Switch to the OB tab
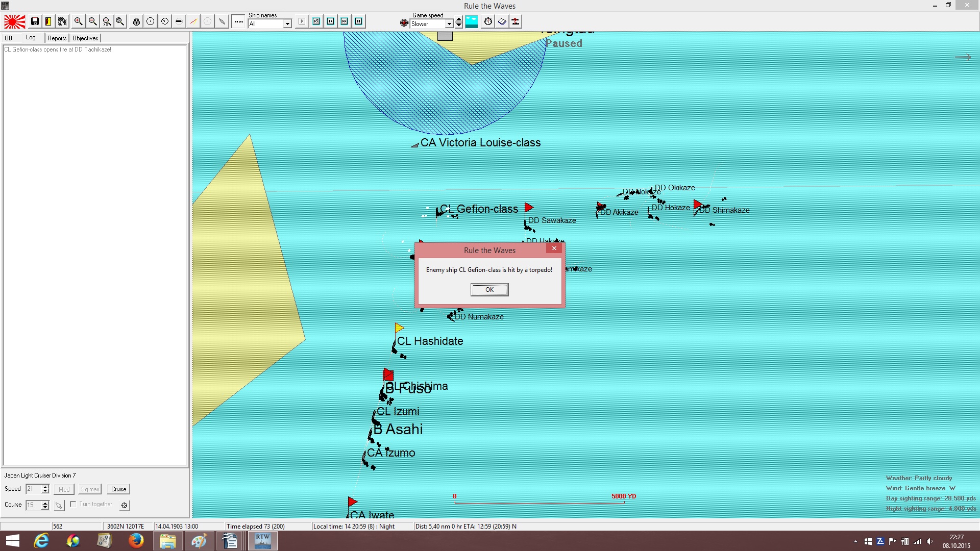Viewport: 980px width, 551px height. [9, 38]
